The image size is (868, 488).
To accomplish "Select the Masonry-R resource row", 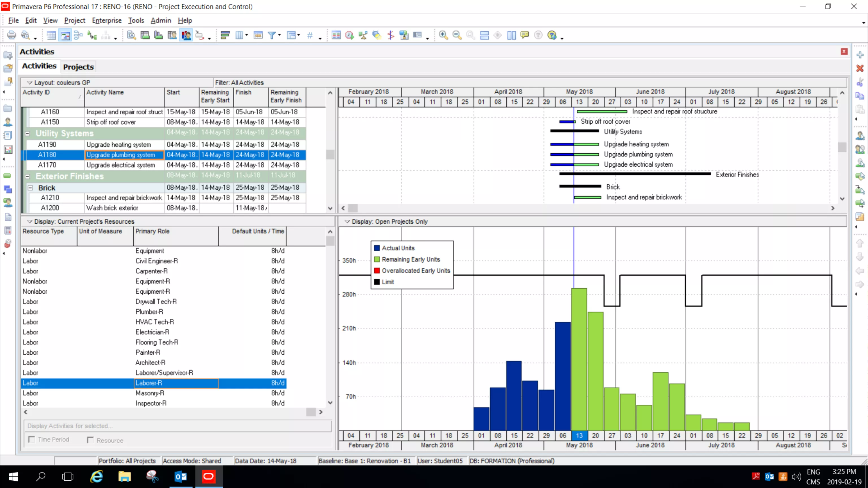I will click(x=149, y=393).
